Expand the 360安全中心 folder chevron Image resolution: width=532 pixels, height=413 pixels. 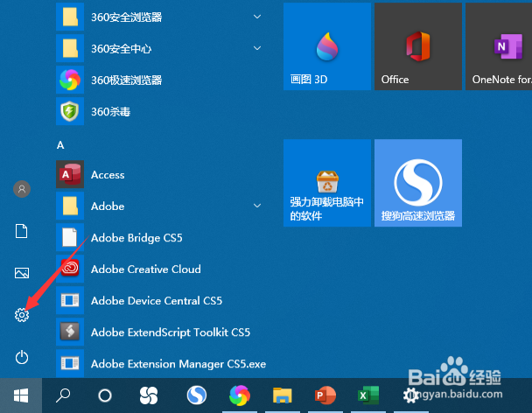tap(257, 48)
